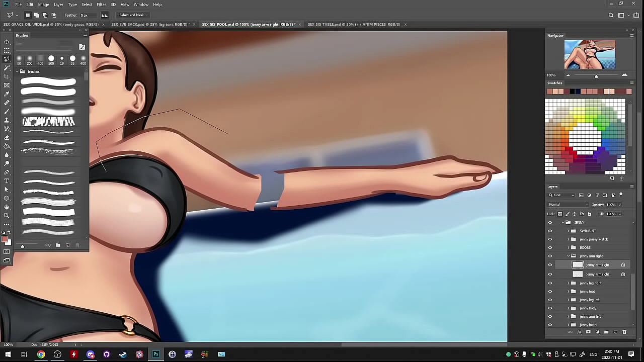
Task: Click the foreground color swatch
Action: 5,239
